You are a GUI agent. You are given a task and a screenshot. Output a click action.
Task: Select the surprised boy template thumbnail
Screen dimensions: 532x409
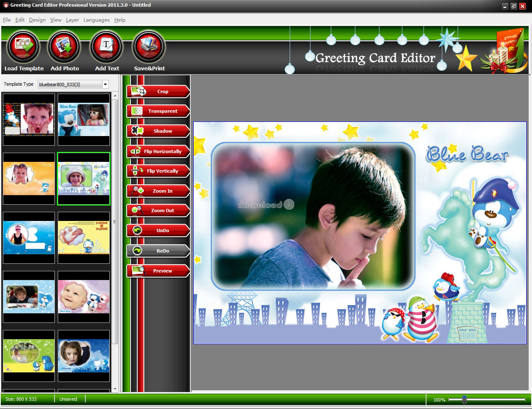(x=29, y=119)
